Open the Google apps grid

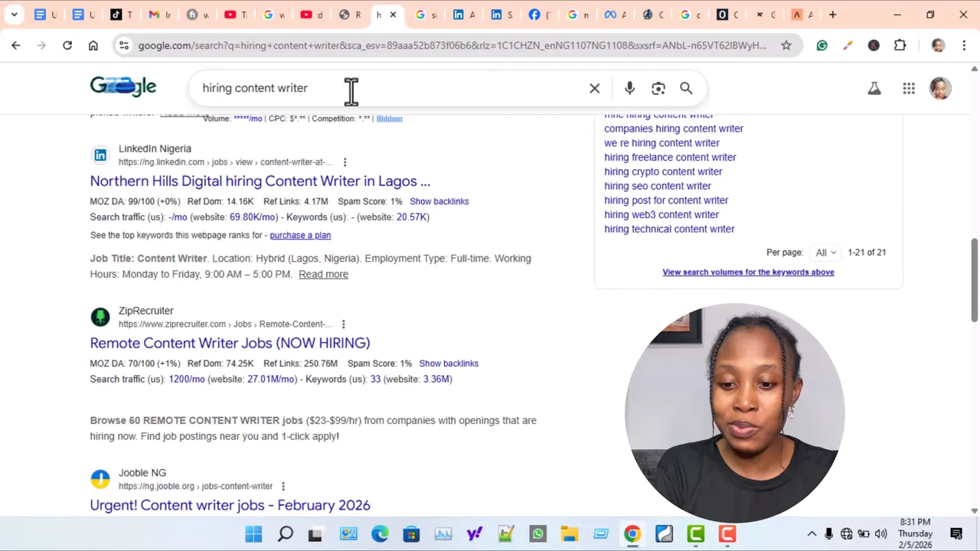click(x=909, y=88)
